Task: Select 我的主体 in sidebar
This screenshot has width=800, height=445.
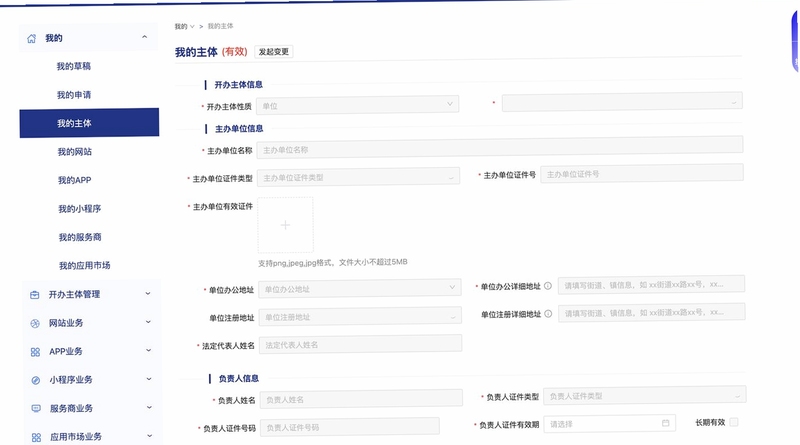Action: (x=89, y=123)
